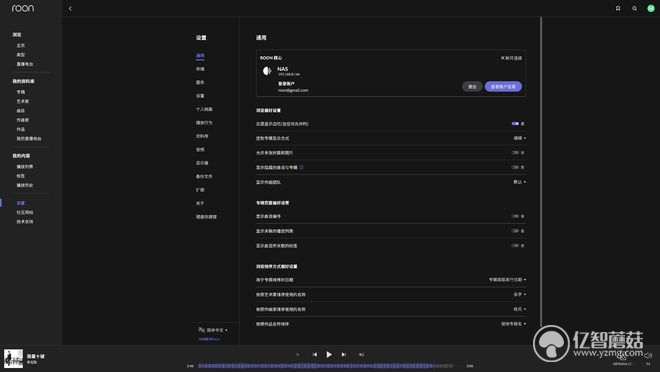Open 艺术家 in the left sidebar
Screen dimensions: 660x372
click(x=23, y=101)
